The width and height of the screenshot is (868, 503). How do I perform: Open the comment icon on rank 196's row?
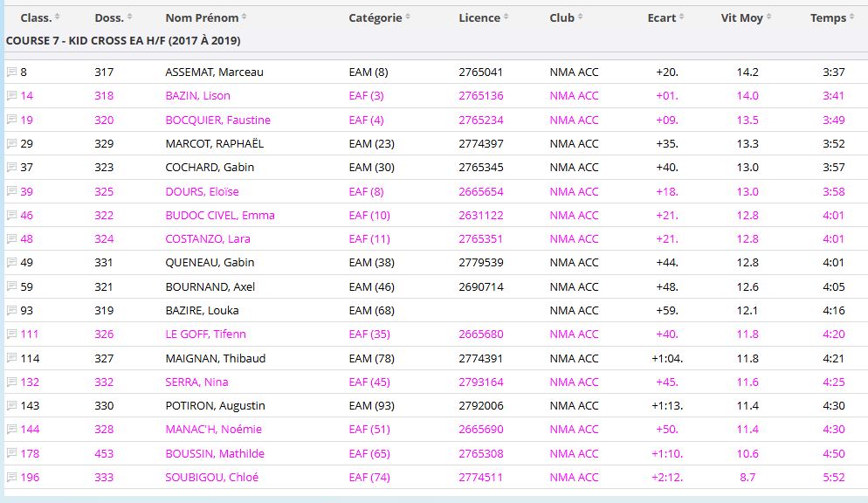click(x=11, y=478)
